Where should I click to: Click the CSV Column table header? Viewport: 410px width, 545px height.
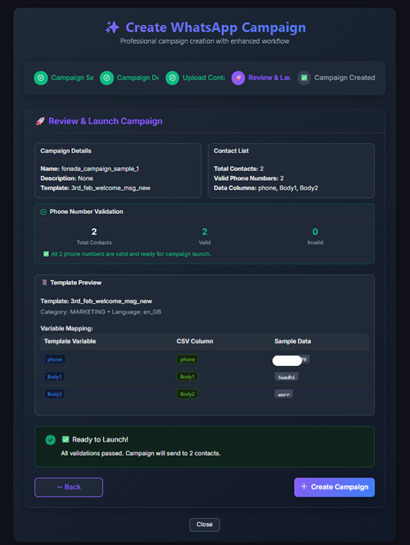pyautogui.click(x=195, y=341)
